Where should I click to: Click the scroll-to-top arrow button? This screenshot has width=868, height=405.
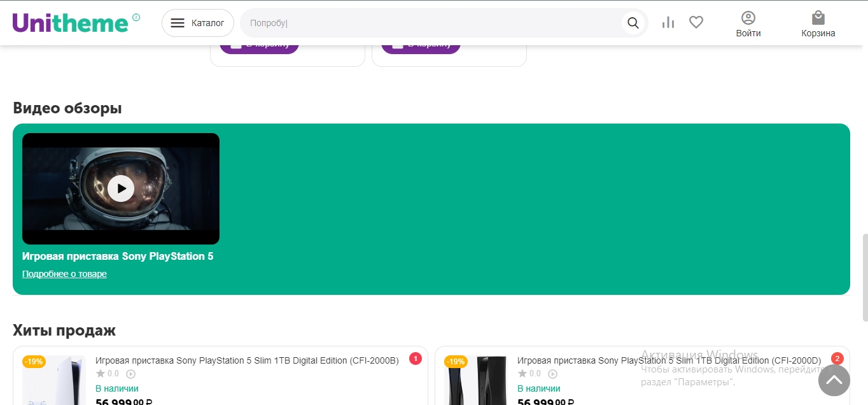click(834, 381)
